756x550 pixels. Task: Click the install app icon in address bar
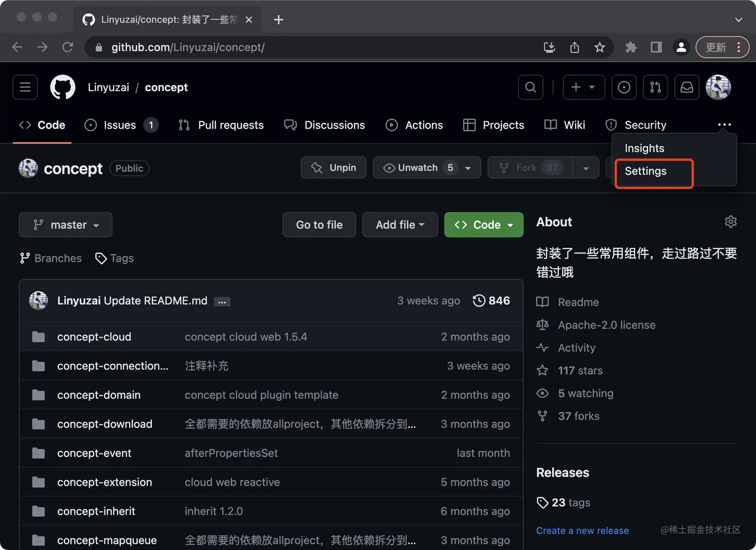[549, 48]
